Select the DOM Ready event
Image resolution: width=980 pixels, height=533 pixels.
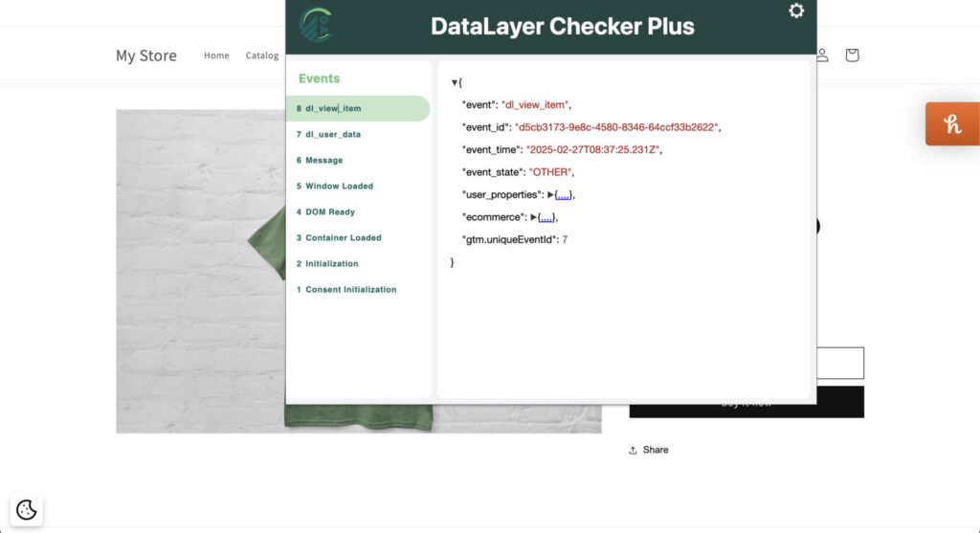pyautogui.click(x=328, y=211)
